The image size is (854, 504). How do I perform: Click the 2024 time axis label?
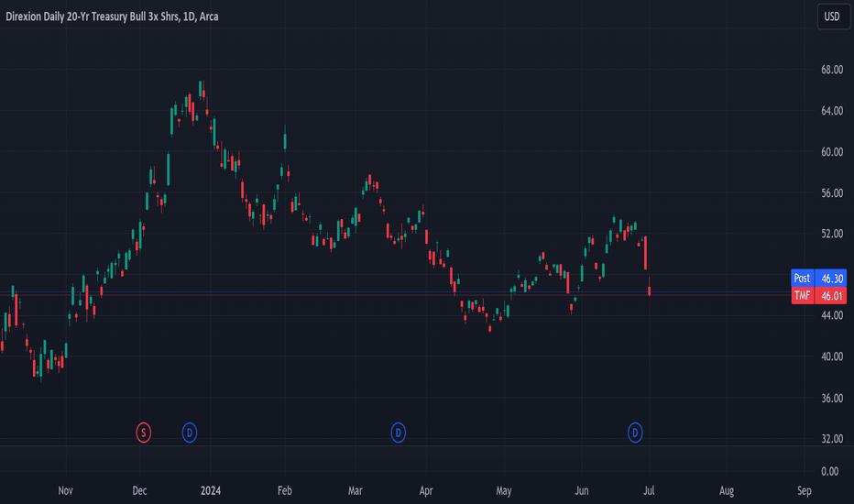(211, 490)
